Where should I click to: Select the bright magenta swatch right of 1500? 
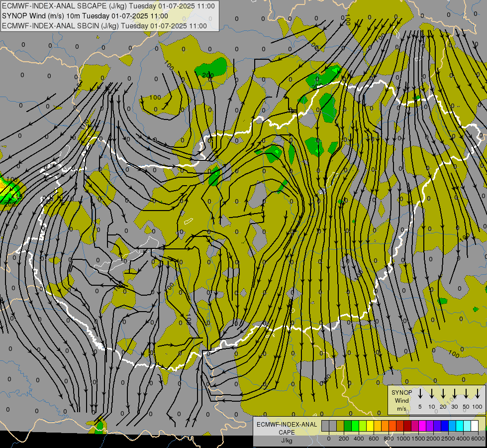point(422,426)
